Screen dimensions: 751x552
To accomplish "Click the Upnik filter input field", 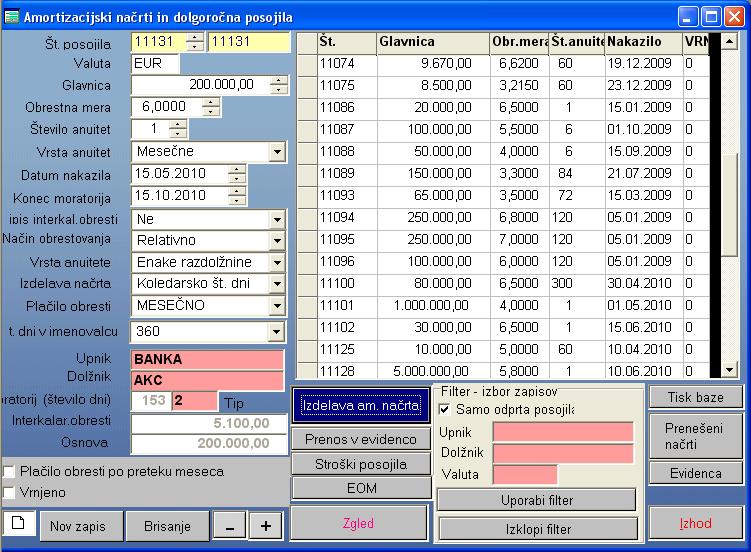I will point(563,431).
